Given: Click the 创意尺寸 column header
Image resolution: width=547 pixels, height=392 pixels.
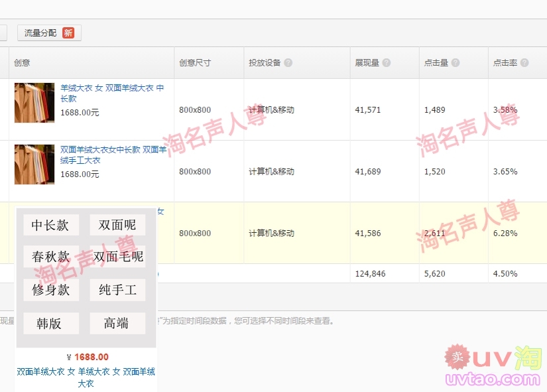Looking at the screenshot, I should pos(195,63).
